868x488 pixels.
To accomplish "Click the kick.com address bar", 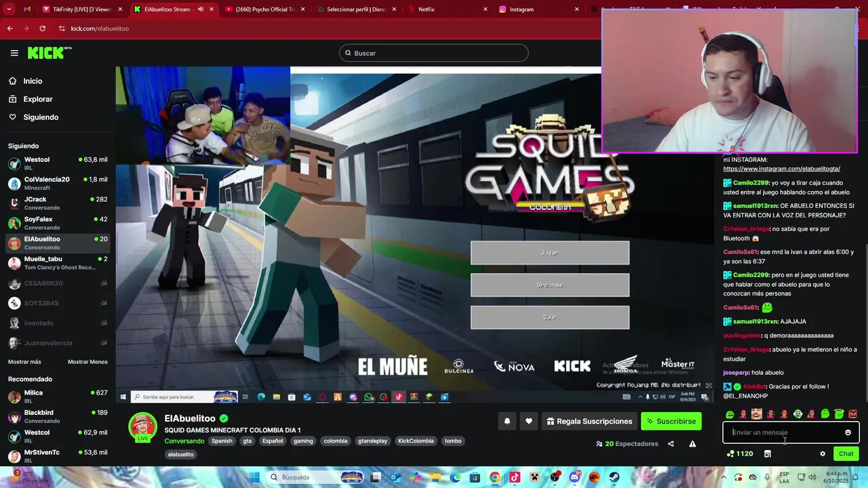I will (325, 28).
